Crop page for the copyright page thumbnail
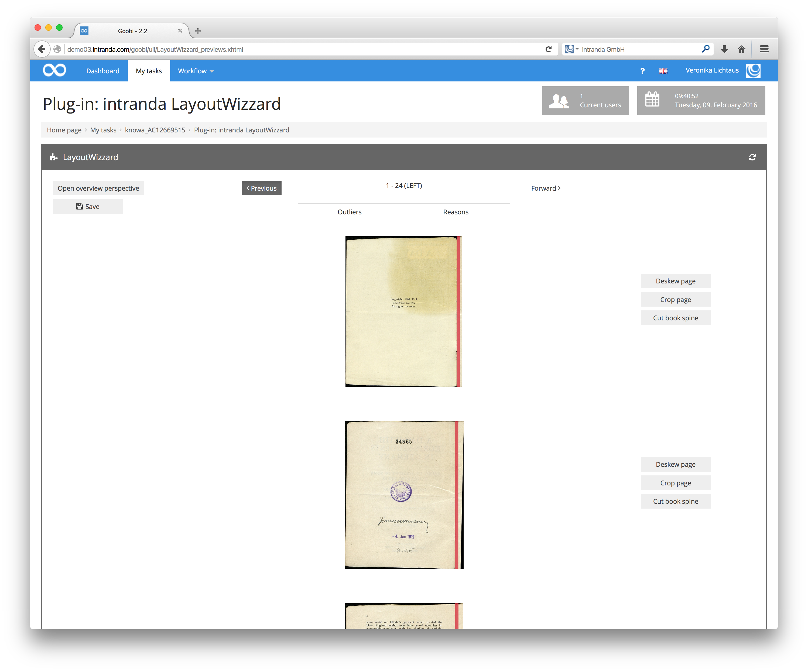 click(675, 300)
